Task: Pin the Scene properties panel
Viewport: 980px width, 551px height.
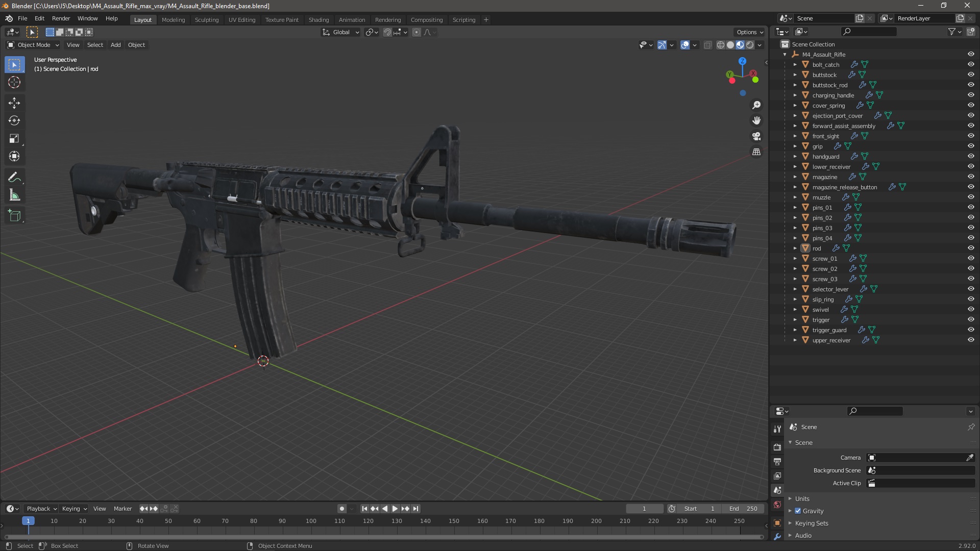Action: pos(971,427)
